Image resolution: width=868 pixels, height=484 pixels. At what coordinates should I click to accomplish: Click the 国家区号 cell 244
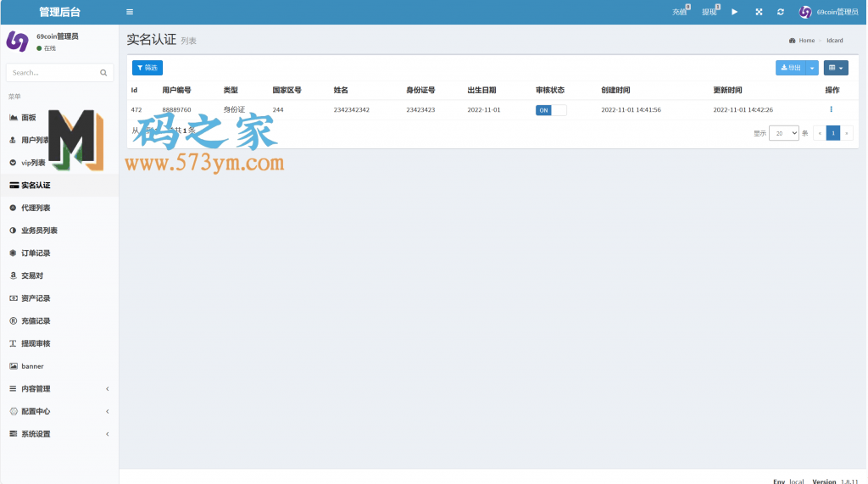tap(278, 109)
